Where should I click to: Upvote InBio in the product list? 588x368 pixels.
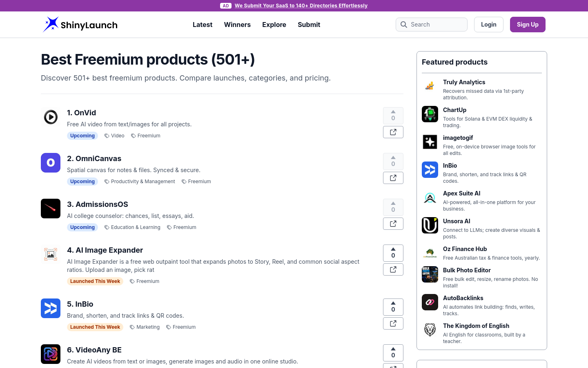[x=393, y=307]
